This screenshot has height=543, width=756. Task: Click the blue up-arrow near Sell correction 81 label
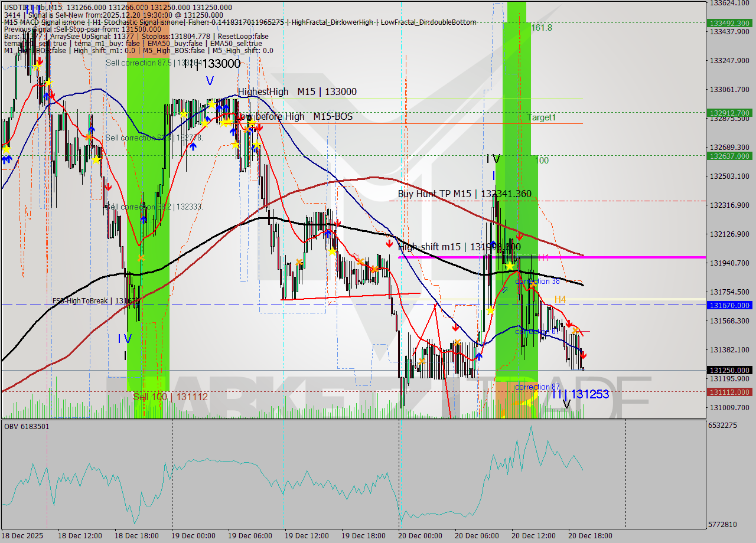point(193,146)
